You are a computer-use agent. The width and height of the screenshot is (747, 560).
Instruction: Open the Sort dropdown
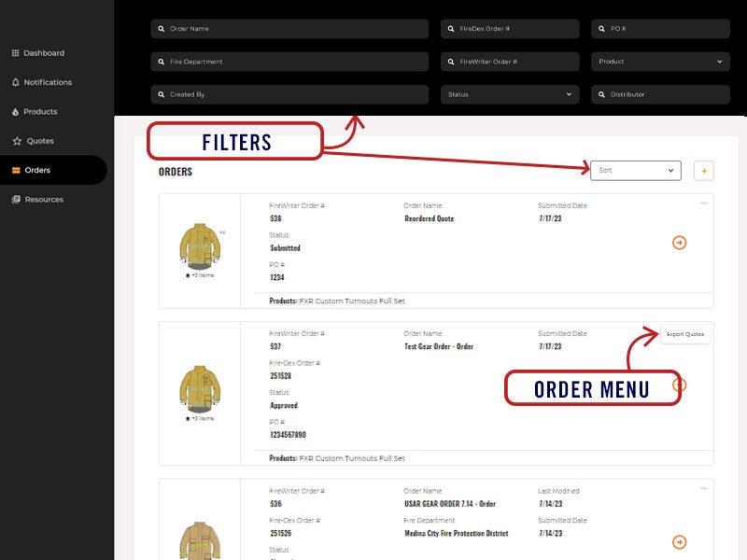point(635,170)
